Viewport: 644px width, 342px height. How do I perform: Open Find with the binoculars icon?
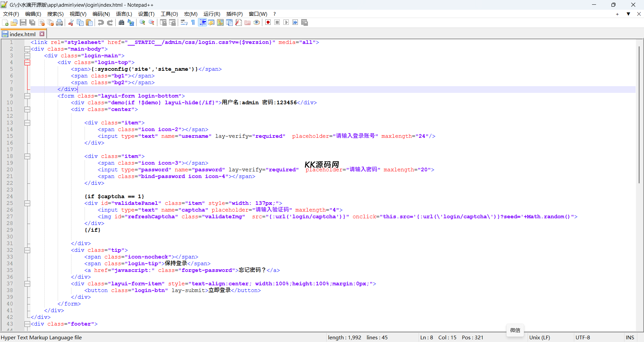pos(121,22)
